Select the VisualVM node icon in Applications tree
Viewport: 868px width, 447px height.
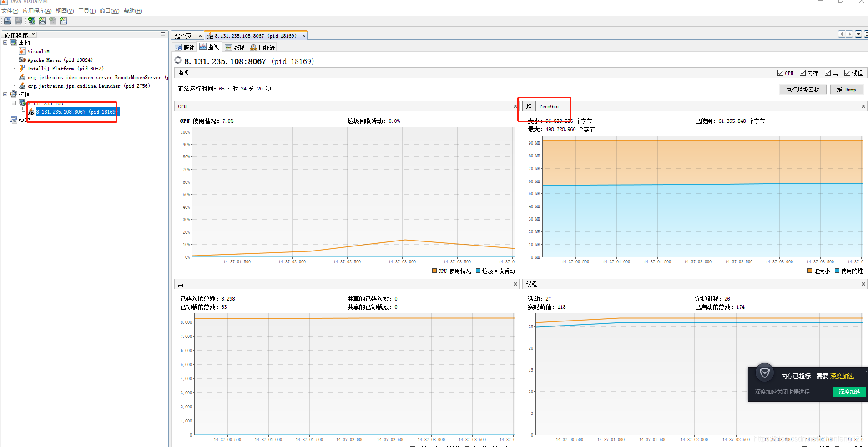pyautogui.click(x=22, y=51)
